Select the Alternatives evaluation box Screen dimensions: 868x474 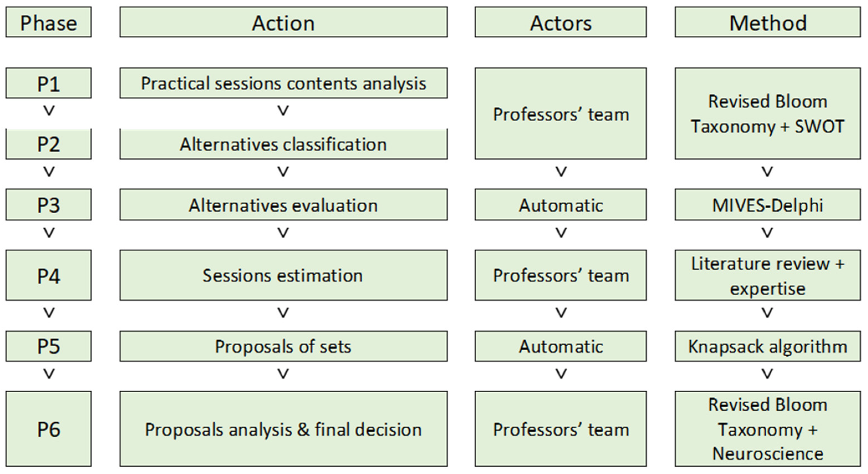284,205
